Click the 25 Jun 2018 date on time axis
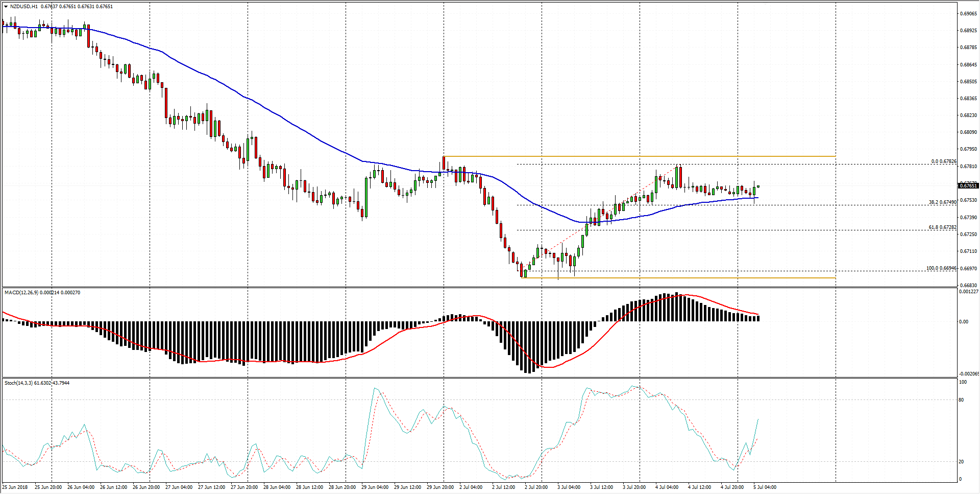The image size is (980, 494). pos(15,487)
